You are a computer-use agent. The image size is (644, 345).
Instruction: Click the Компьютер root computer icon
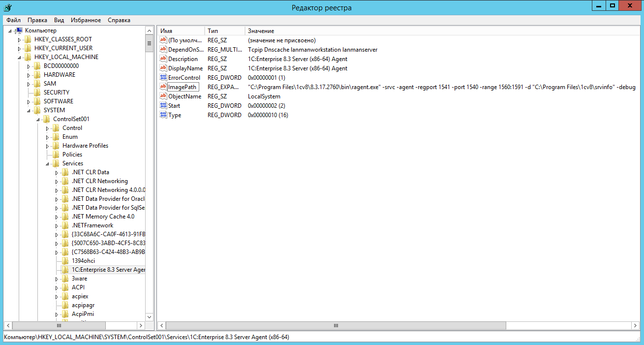[x=19, y=31]
